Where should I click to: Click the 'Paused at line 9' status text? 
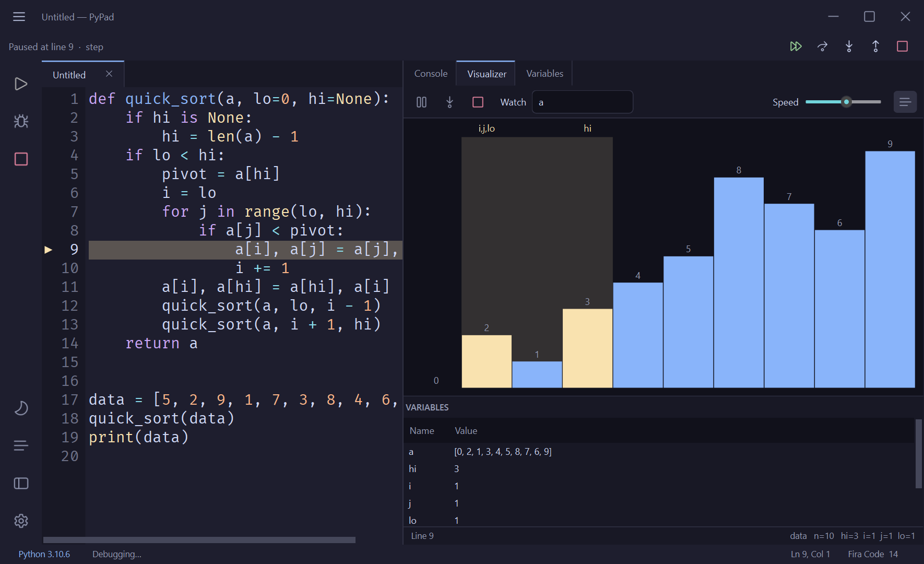coord(41,47)
